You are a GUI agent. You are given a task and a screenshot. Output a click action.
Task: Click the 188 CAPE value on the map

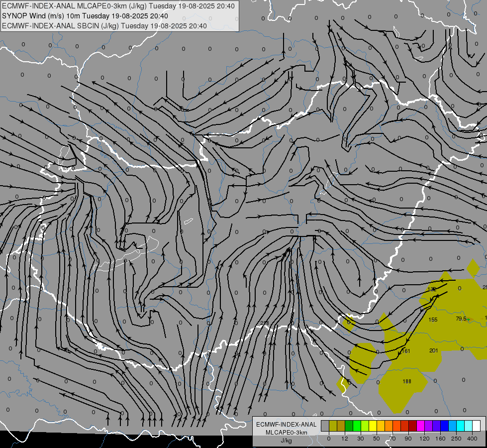point(407,381)
